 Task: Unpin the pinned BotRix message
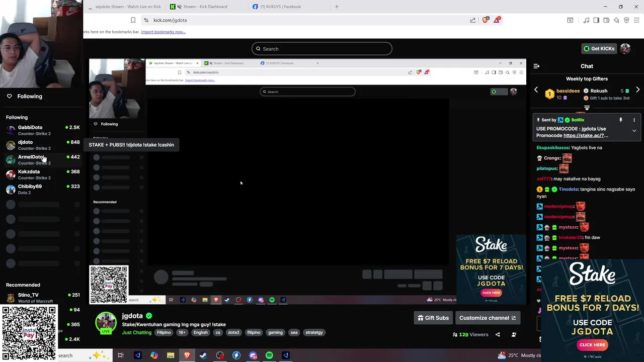(x=620, y=120)
